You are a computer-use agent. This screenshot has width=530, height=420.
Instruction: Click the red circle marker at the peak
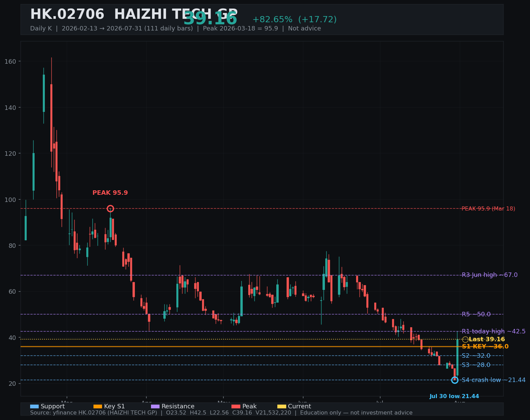pos(110,208)
